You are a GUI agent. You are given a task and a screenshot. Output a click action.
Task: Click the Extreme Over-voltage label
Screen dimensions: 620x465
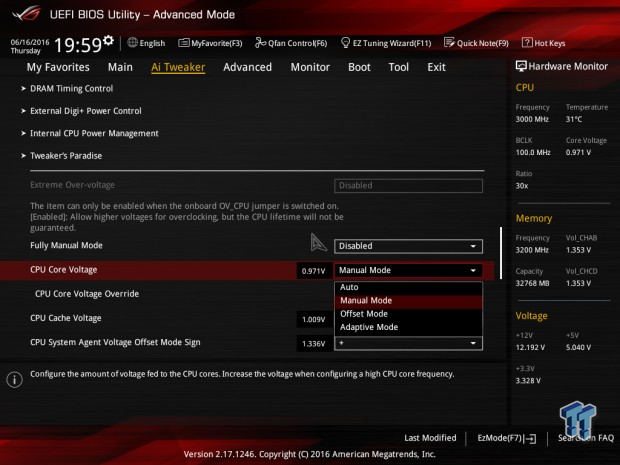point(72,185)
